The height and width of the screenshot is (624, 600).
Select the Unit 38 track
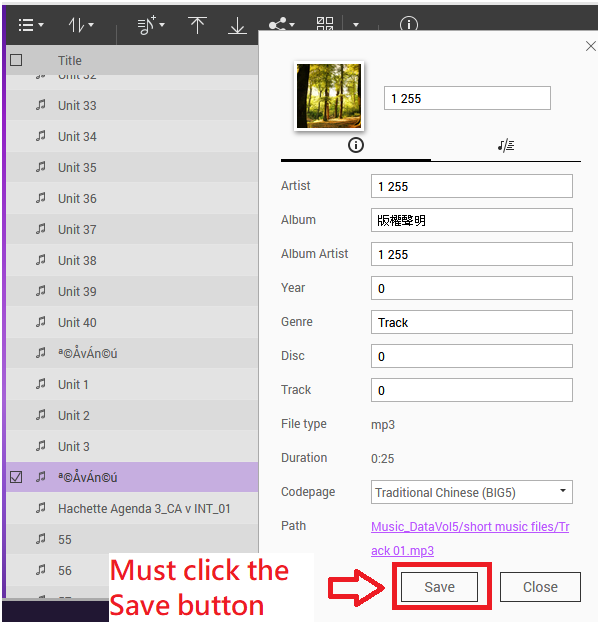[x=132, y=261]
